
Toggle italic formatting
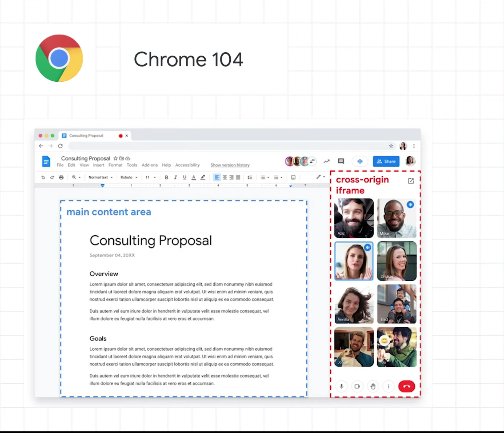coord(175,177)
